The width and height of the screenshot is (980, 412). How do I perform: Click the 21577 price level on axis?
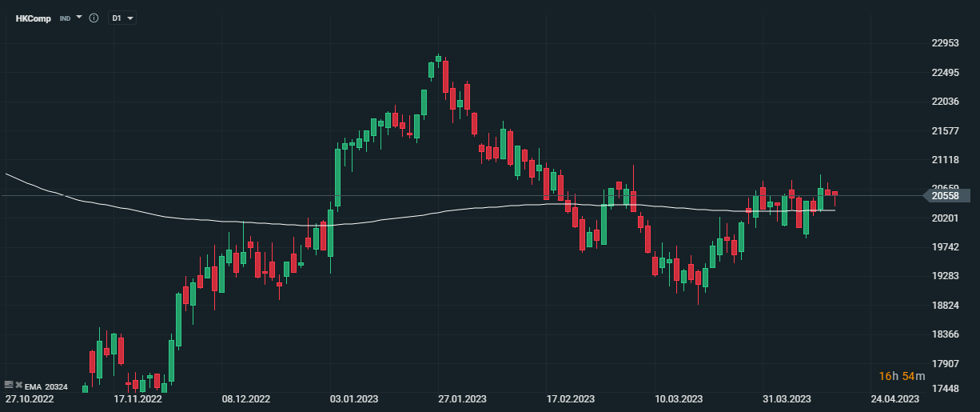[944, 130]
